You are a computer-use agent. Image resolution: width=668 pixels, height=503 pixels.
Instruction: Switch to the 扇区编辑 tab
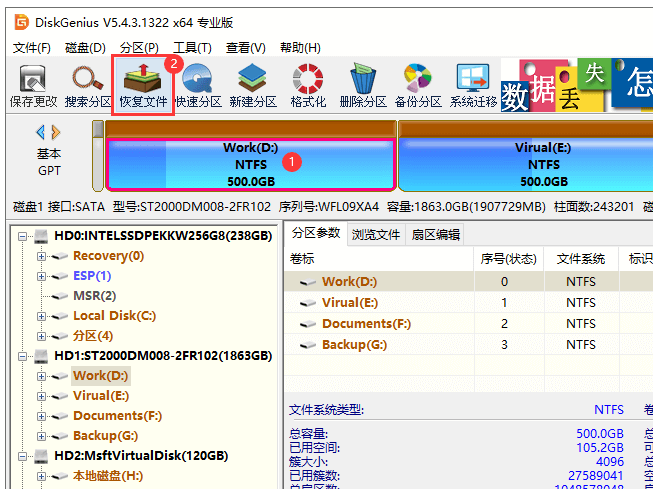(x=436, y=235)
